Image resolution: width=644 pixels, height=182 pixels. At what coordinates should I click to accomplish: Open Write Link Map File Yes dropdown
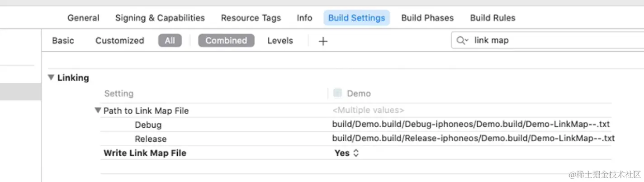[x=347, y=153]
